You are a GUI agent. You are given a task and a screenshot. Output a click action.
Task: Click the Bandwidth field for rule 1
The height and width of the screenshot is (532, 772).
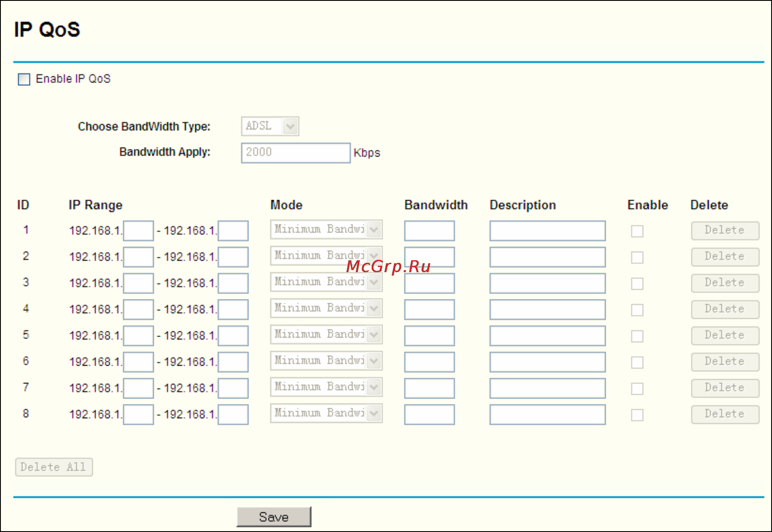(x=429, y=231)
